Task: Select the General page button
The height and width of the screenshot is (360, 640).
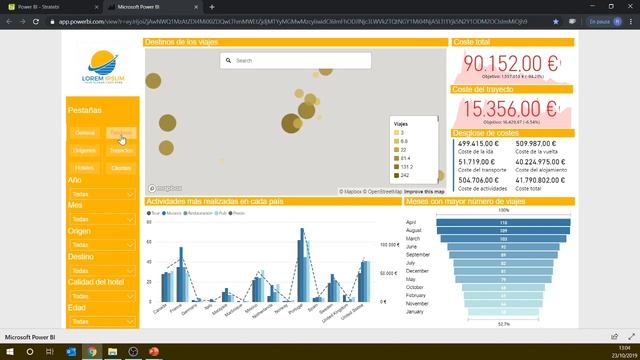Action: coord(85,133)
